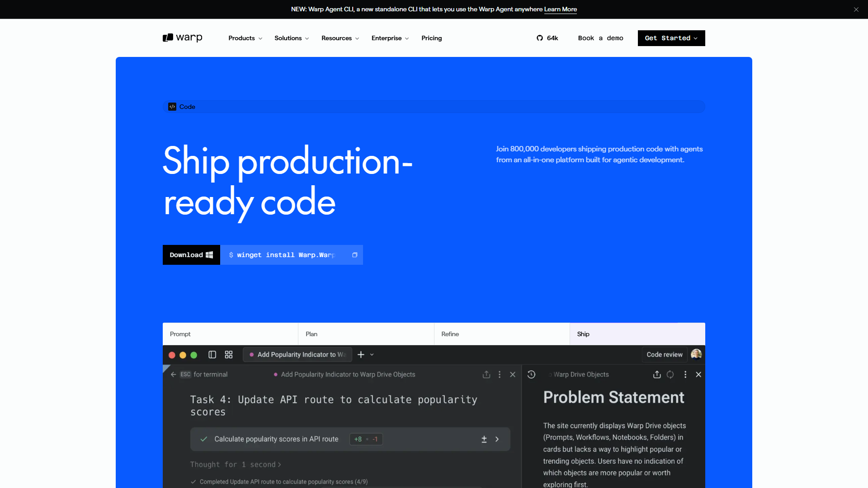Image resolution: width=868 pixels, height=488 pixels.
Task: Click Book a demo
Action: [x=601, y=38]
